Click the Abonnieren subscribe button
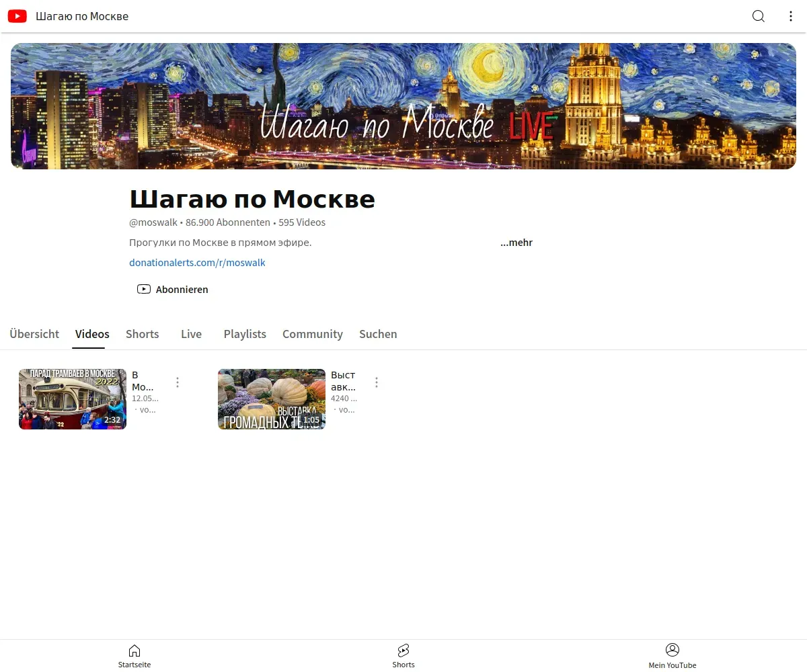Viewport: 807px width, 672px height. (x=173, y=290)
